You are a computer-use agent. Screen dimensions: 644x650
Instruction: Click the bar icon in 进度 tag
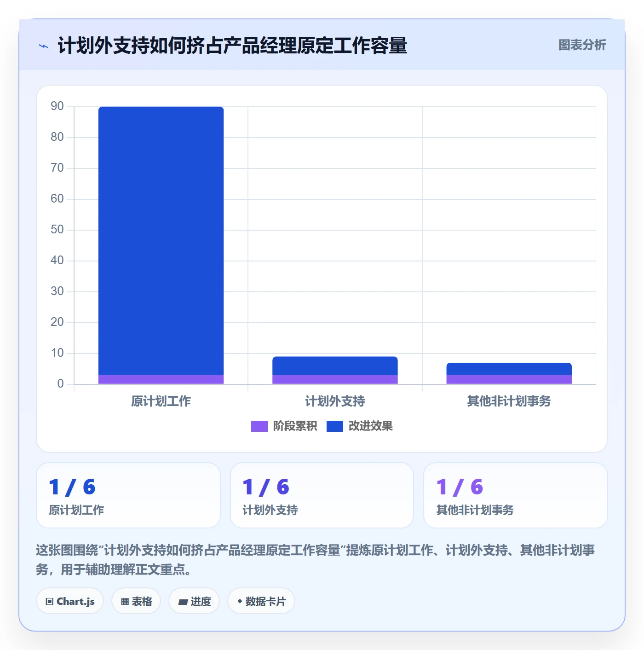[x=183, y=602]
